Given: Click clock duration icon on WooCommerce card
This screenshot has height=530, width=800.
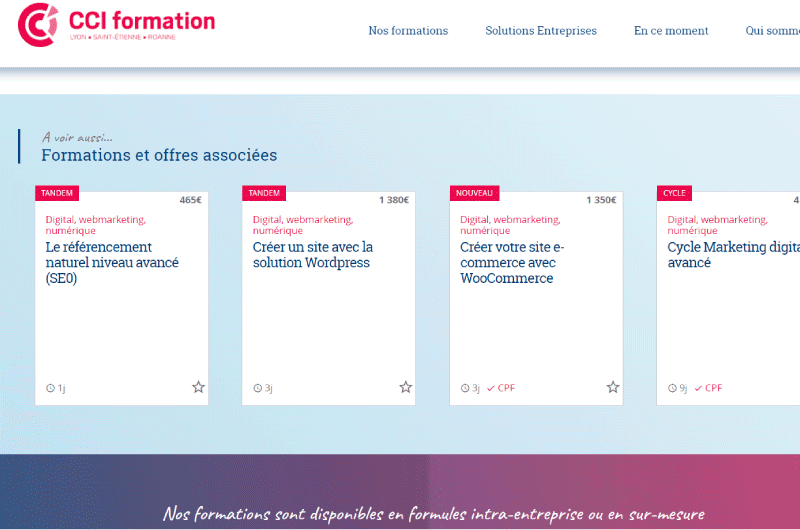Looking at the screenshot, I should (465, 388).
